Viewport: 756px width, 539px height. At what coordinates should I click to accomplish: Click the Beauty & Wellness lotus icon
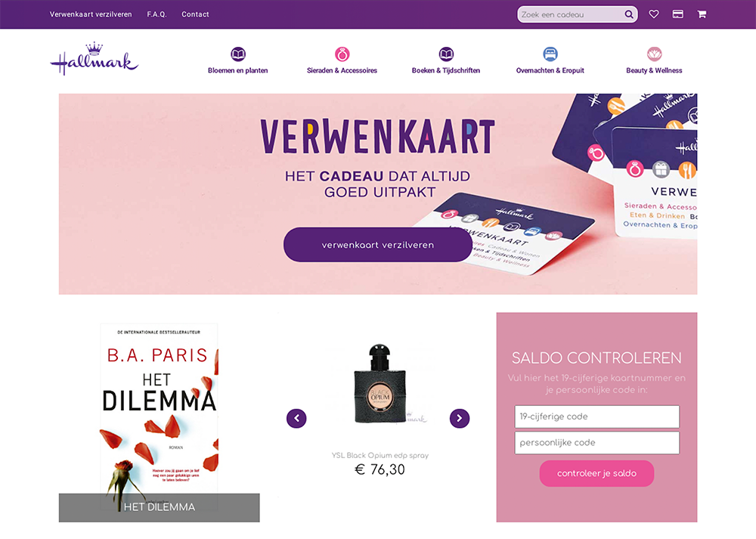[x=654, y=54]
